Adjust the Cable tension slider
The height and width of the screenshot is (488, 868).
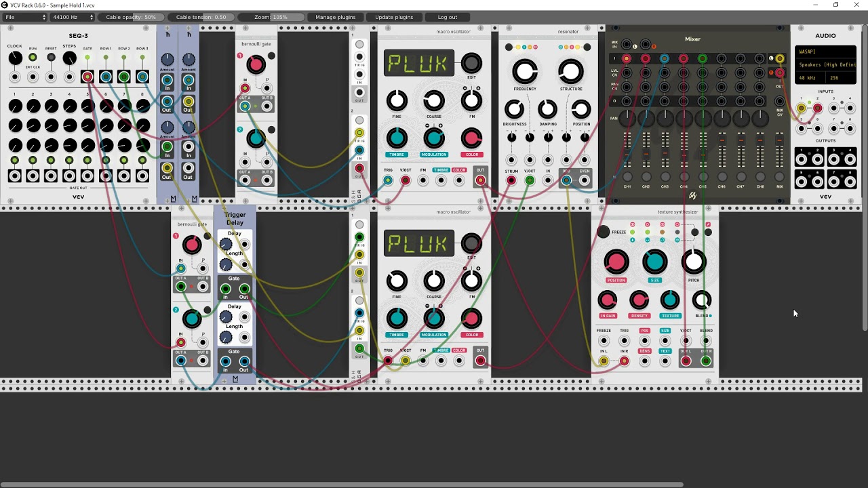(x=201, y=17)
